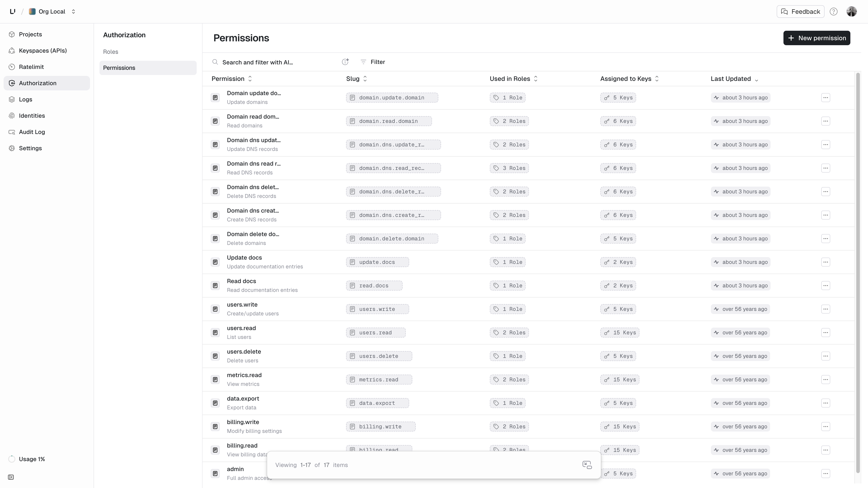Screen dimensions: 868x488
Task: Click the 'users.write' permission name
Action: pyautogui.click(x=242, y=305)
